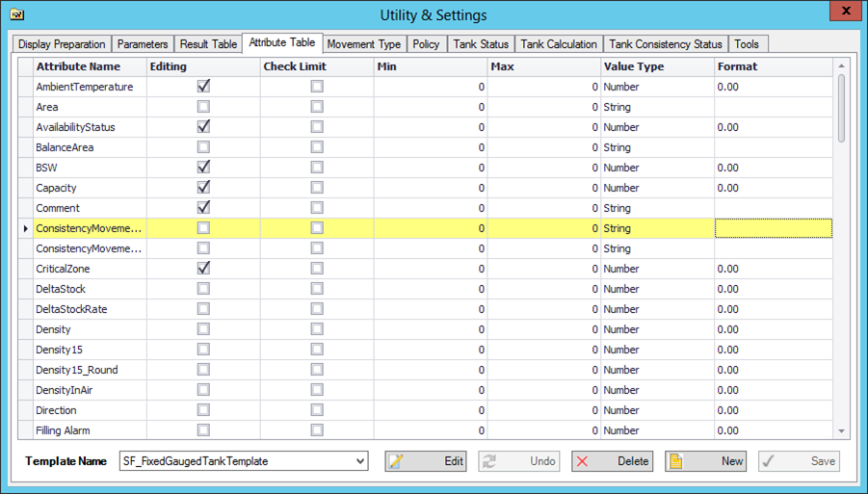This screenshot has width=868, height=494.
Task: Click the application icon in the title bar
Action: [x=16, y=14]
